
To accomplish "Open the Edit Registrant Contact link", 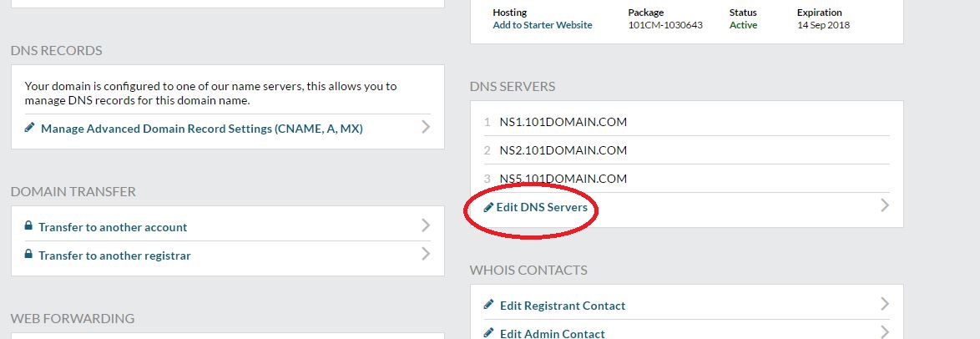I will (563, 306).
